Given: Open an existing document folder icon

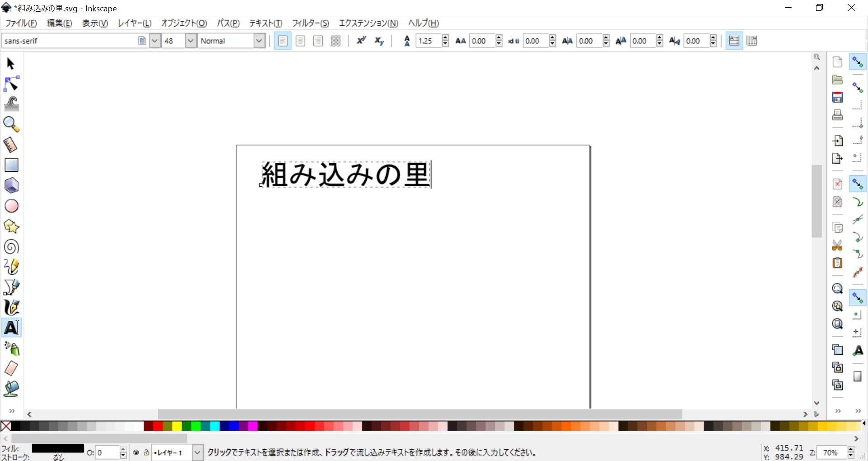Looking at the screenshot, I should [837, 80].
